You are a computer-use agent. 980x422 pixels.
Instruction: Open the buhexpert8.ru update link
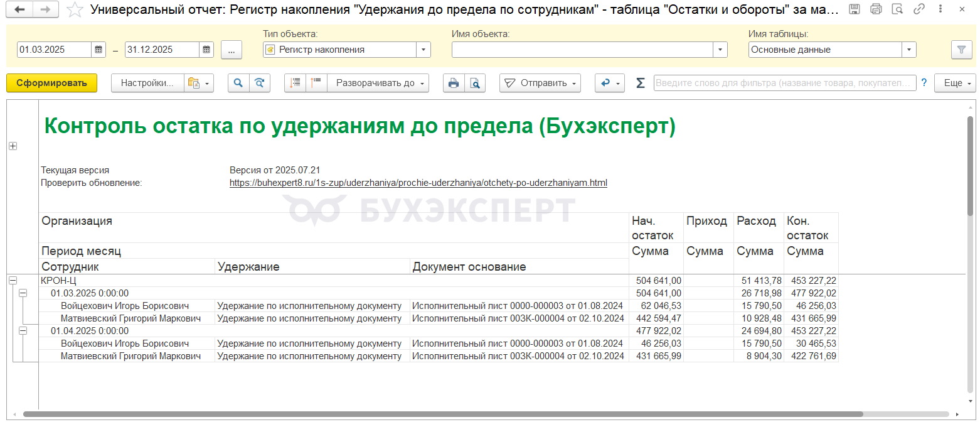418,183
